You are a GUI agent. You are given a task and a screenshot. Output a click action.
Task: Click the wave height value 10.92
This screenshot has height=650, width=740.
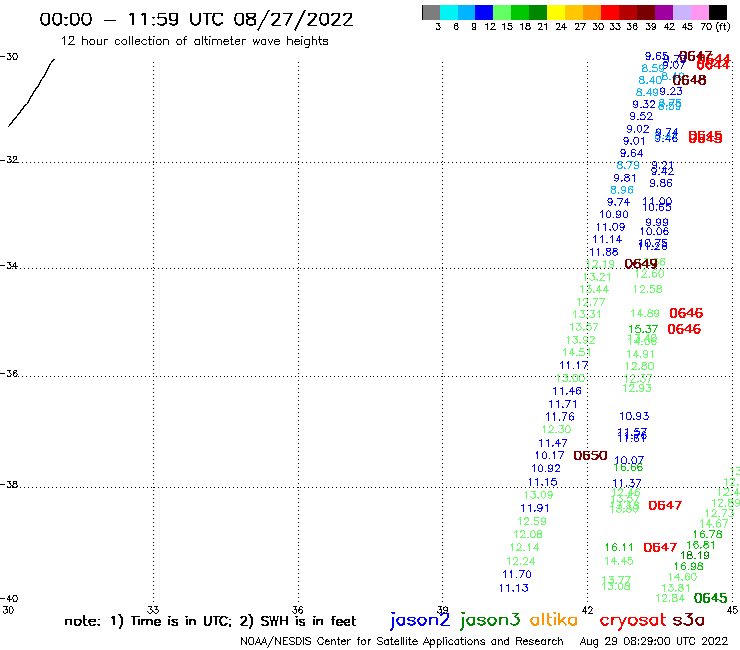[546, 468]
